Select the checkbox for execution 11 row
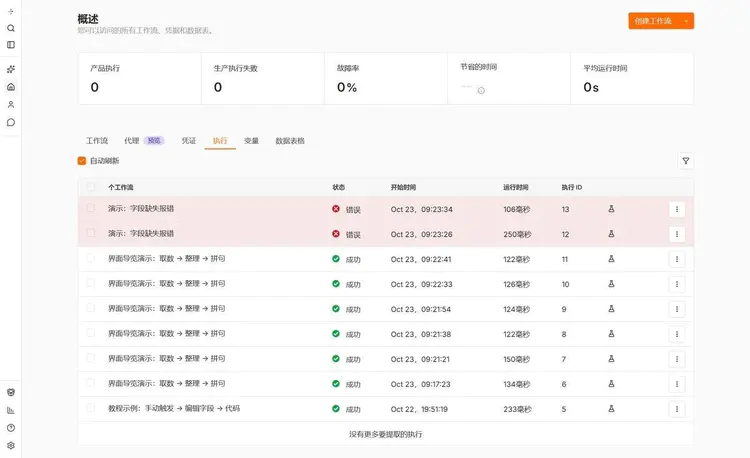This screenshot has width=750, height=458. click(90, 258)
